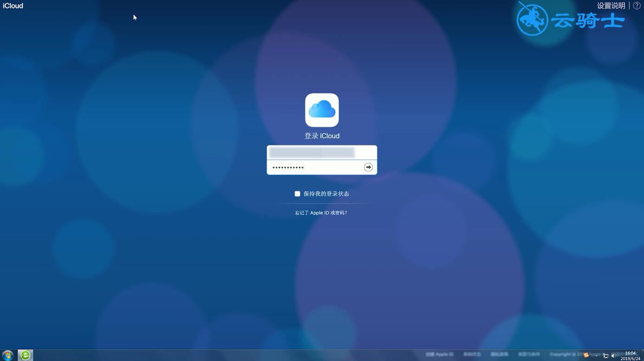The height and width of the screenshot is (361, 644).
Task: Click the network tray icon
Action: point(605,356)
